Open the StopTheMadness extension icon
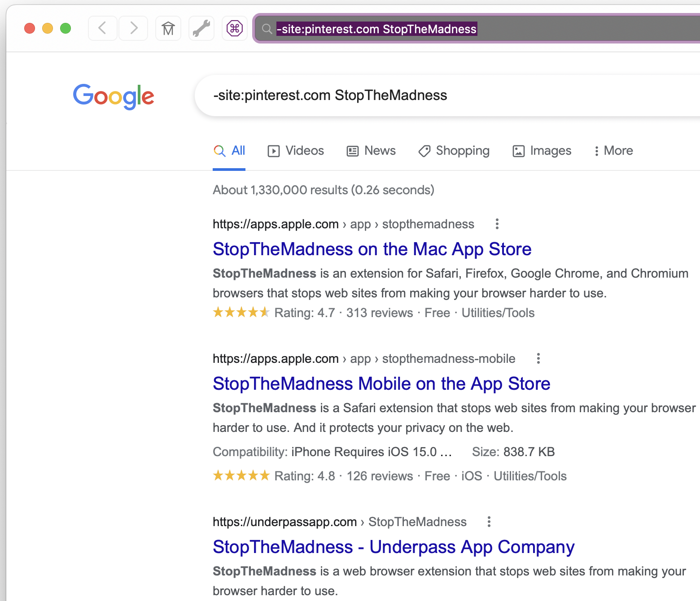 tap(235, 28)
